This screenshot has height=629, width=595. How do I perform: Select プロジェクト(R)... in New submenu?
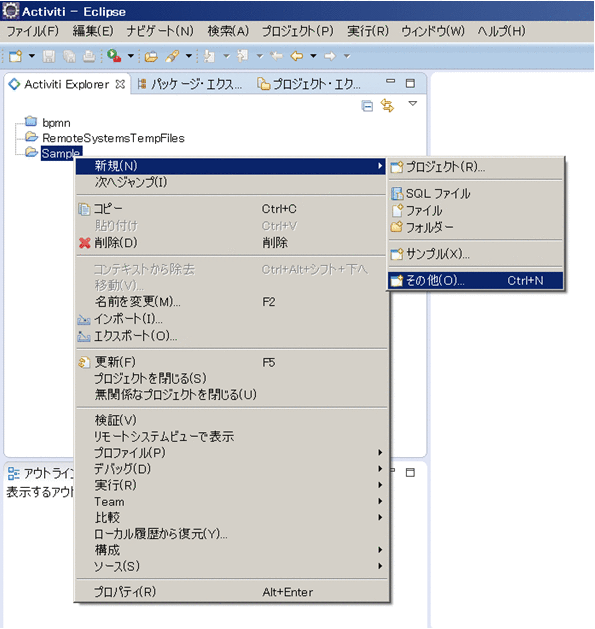coord(475,167)
